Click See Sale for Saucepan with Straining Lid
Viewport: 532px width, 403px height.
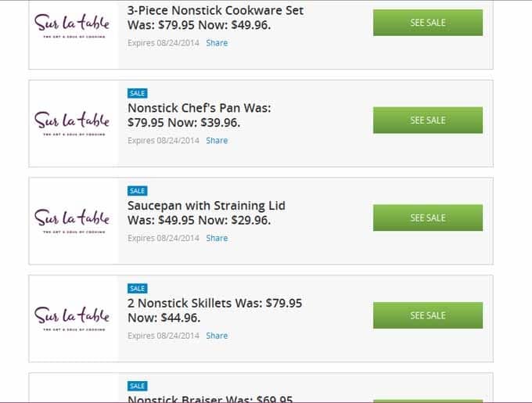point(428,218)
